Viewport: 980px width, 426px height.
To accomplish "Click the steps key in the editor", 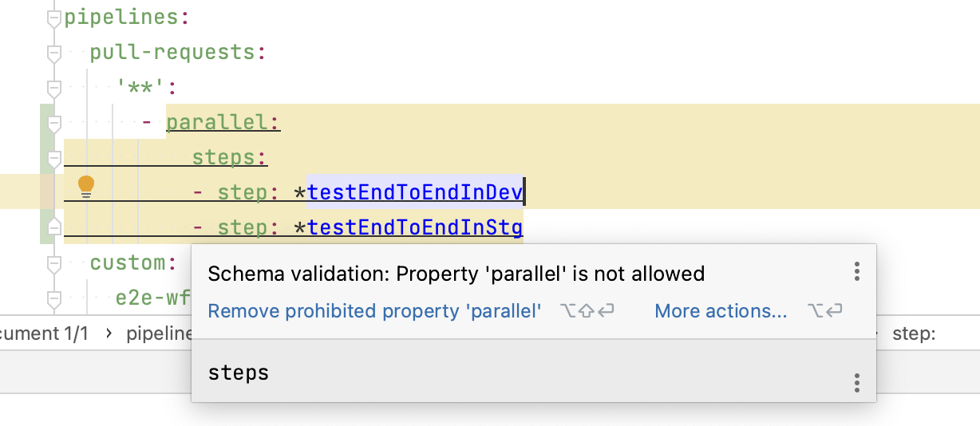I will [230, 157].
